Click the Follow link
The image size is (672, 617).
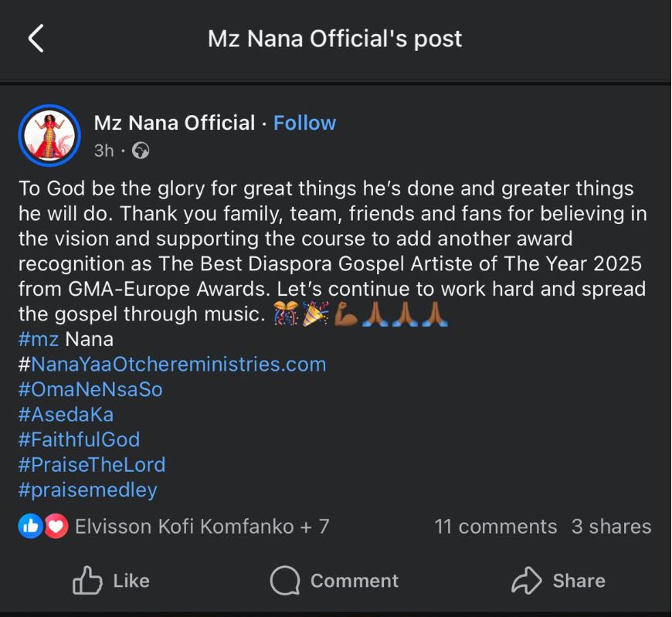304,123
